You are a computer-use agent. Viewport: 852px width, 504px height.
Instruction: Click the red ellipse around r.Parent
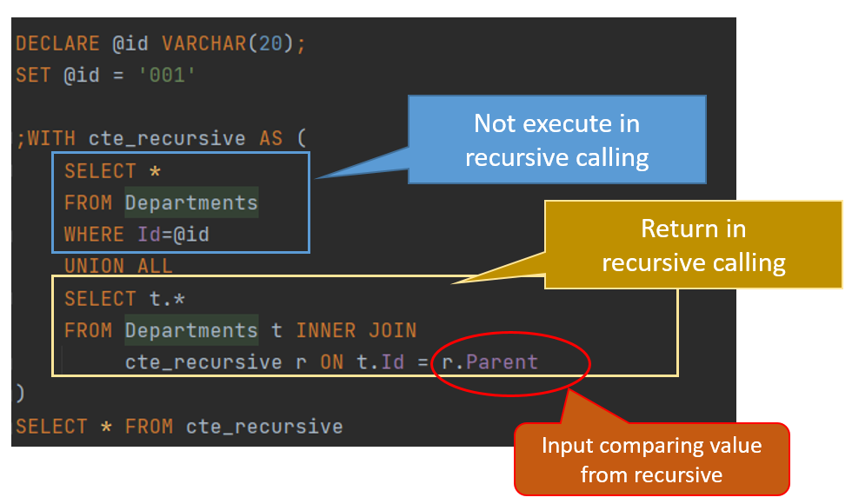(510, 363)
